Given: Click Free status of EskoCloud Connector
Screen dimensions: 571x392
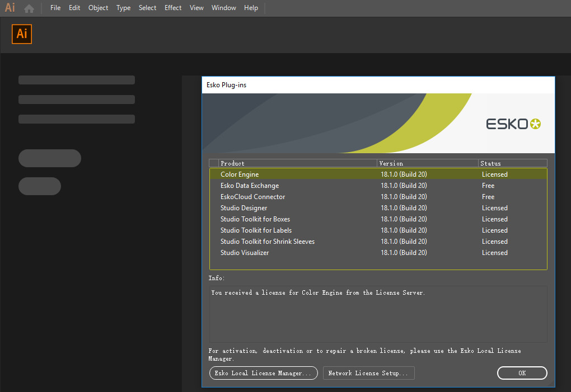Looking at the screenshot, I should click(x=488, y=197).
